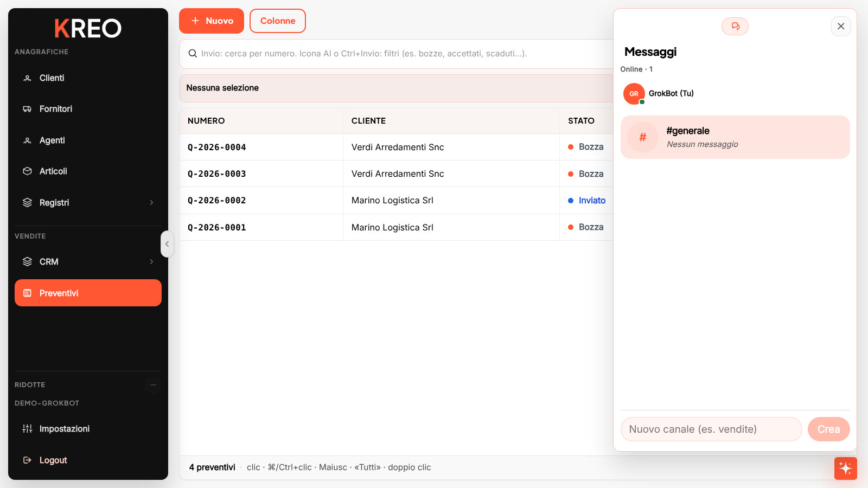868x488 pixels.
Task: Click the Preventivi document icon
Action: 27,293
